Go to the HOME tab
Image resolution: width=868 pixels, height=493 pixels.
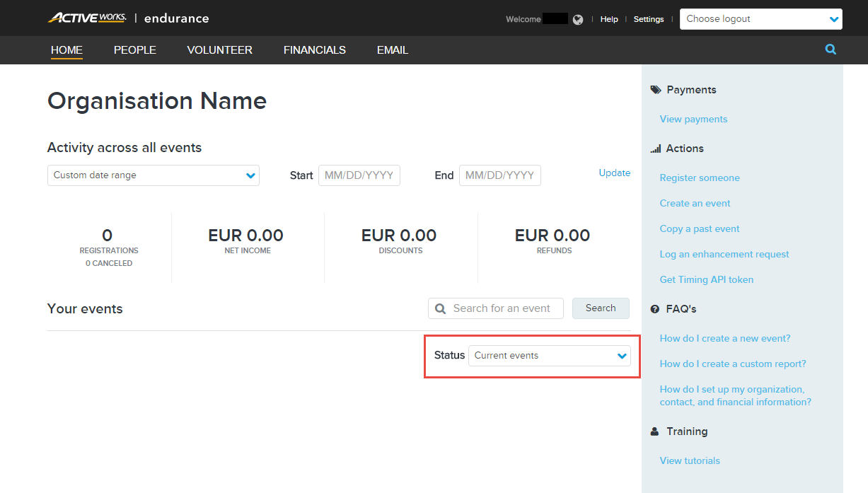pos(66,50)
